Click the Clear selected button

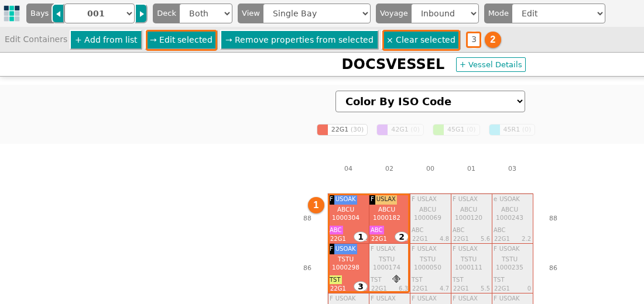pyautogui.click(x=421, y=40)
